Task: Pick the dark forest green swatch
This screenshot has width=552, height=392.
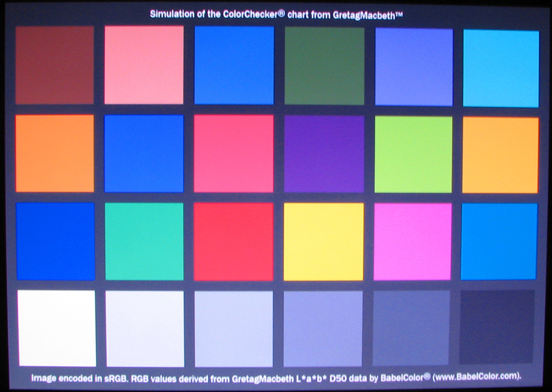Action: click(x=324, y=66)
